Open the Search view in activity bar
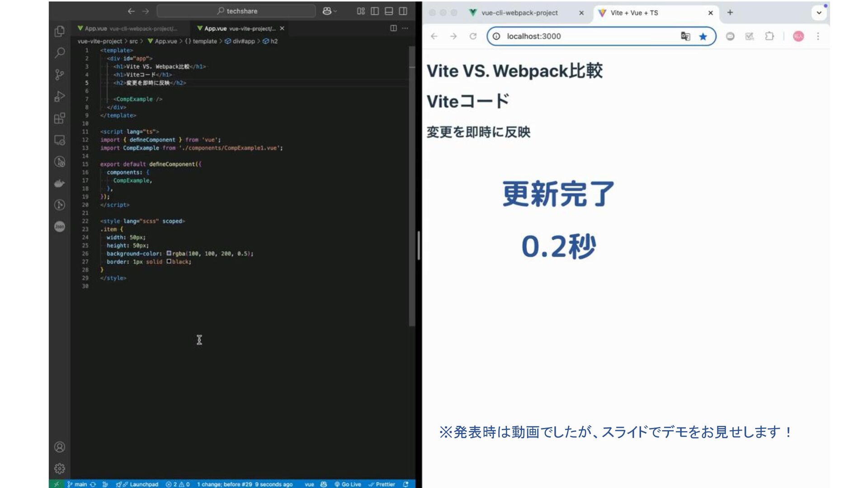Image resolution: width=868 pixels, height=488 pixels. point(59,53)
